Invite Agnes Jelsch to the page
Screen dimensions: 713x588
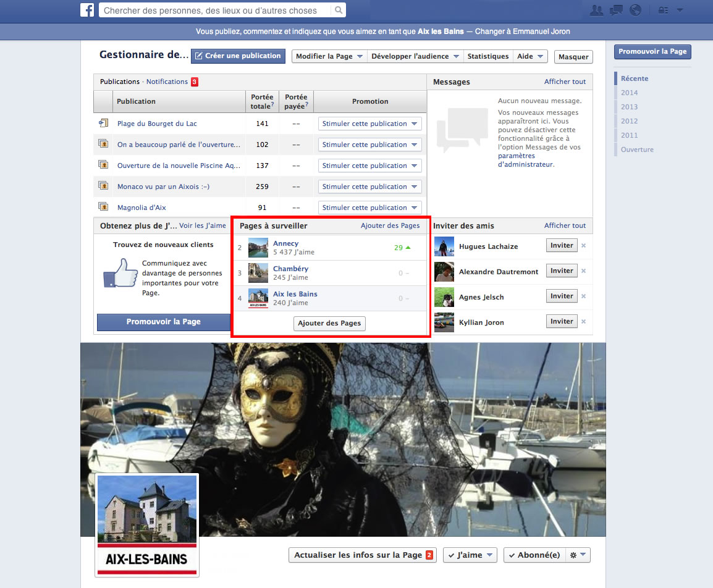coord(562,296)
